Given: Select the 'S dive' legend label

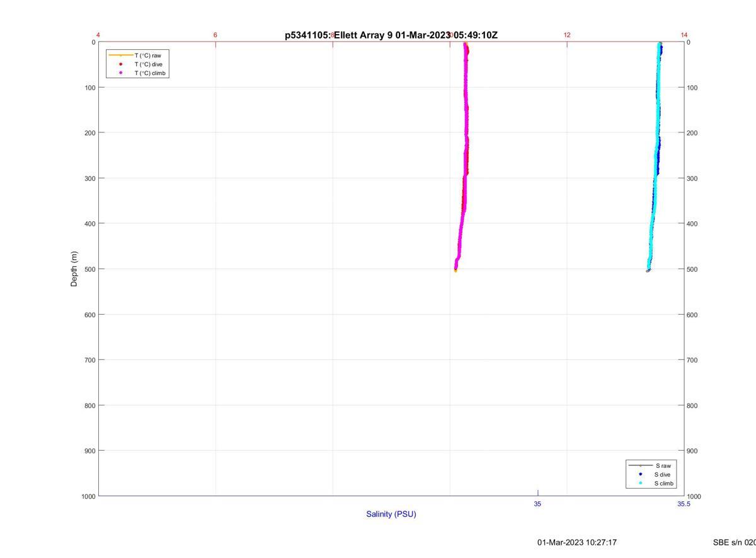Looking at the screenshot, I should (x=662, y=474).
